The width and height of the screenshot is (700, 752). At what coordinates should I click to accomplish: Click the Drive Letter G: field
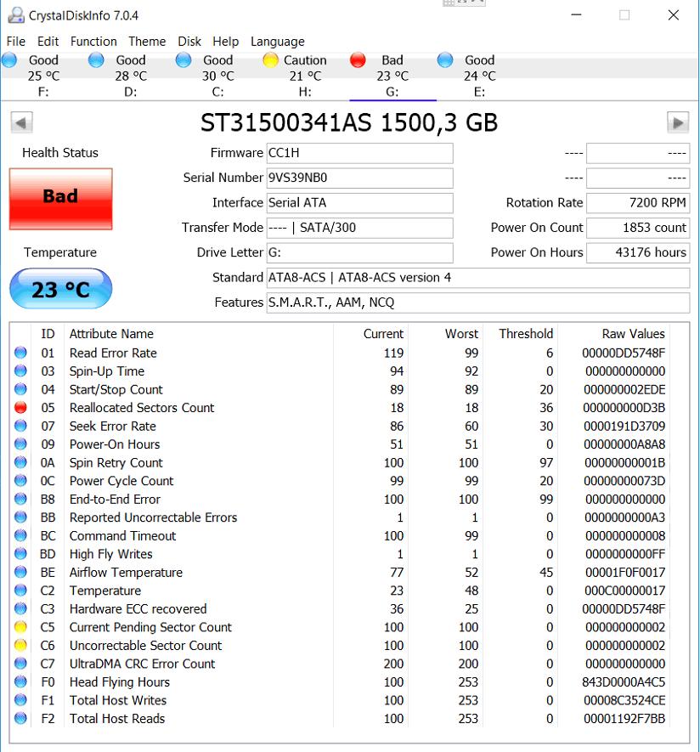[359, 252]
